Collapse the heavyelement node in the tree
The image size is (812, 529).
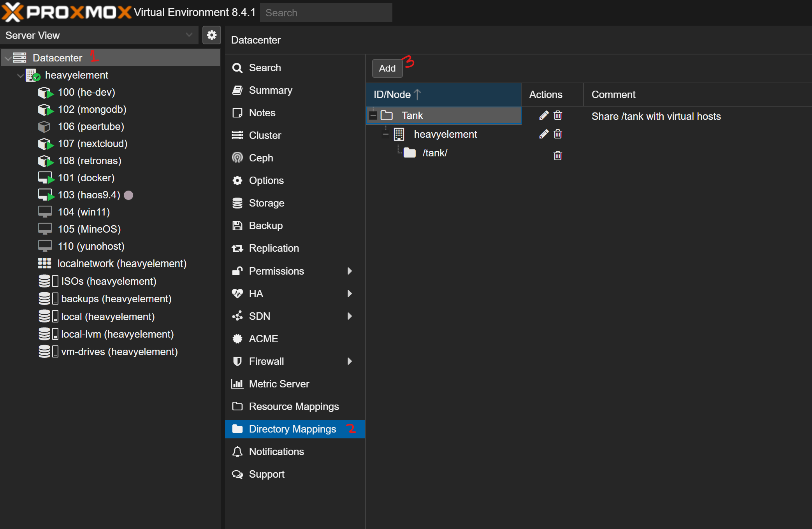[20, 75]
